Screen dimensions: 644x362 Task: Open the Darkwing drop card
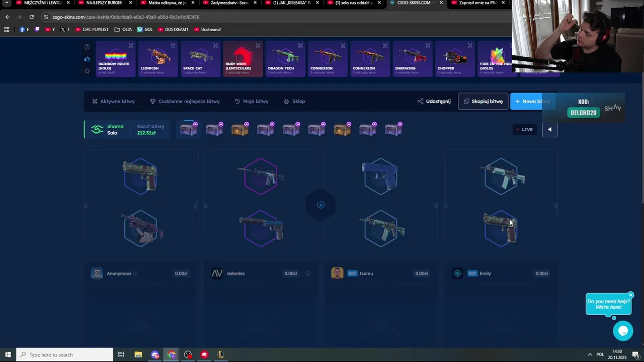413,59
